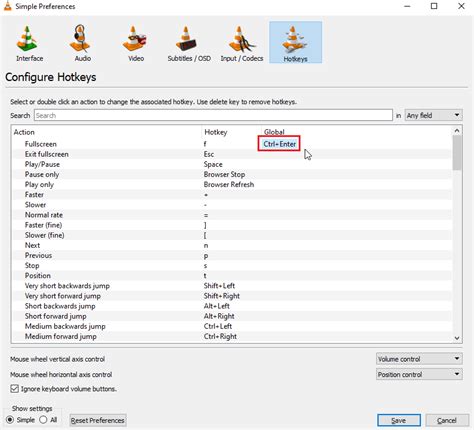Select the Normal rate action row

click(232, 215)
